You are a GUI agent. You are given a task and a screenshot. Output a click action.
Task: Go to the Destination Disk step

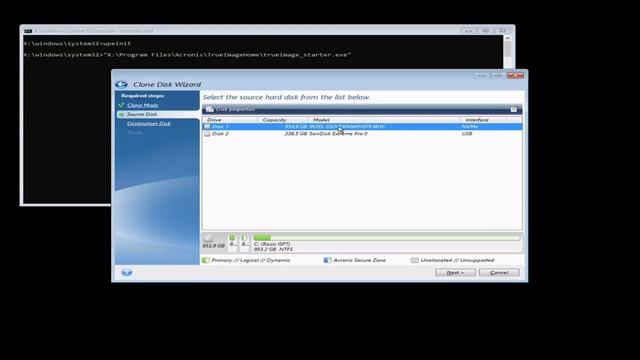[x=149, y=124]
